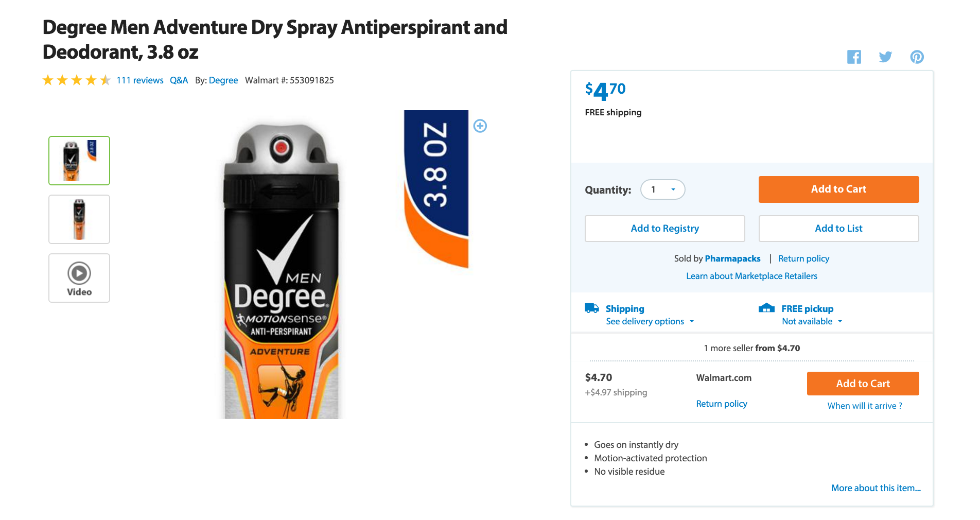
Task: Open the Q&A link
Action: (x=179, y=80)
